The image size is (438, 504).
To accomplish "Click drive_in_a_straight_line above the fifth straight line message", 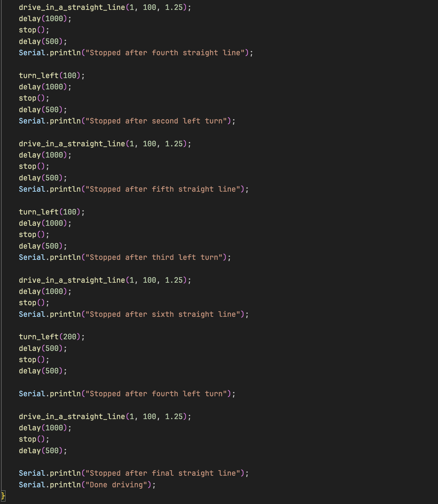I will (x=72, y=144).
